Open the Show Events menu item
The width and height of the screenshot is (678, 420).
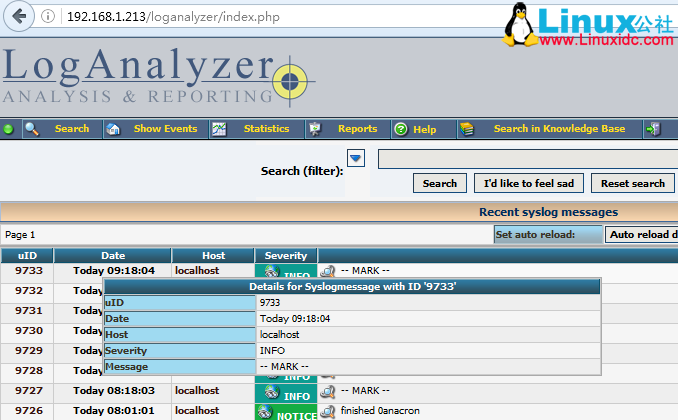point(165,129)
